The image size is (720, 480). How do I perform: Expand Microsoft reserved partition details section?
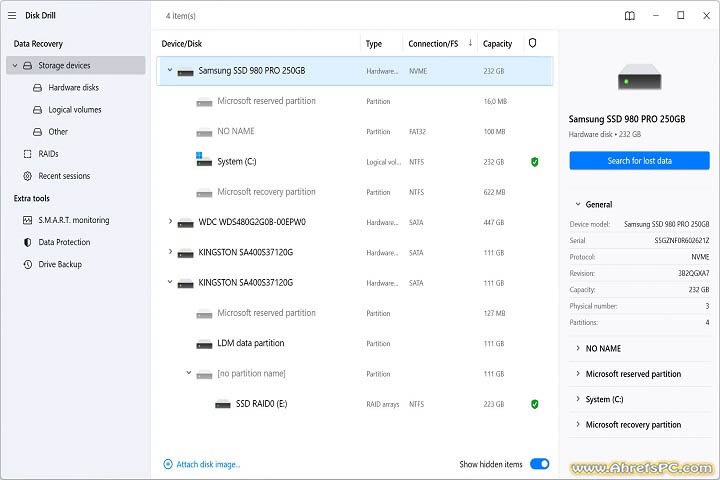tap(578, 373)
